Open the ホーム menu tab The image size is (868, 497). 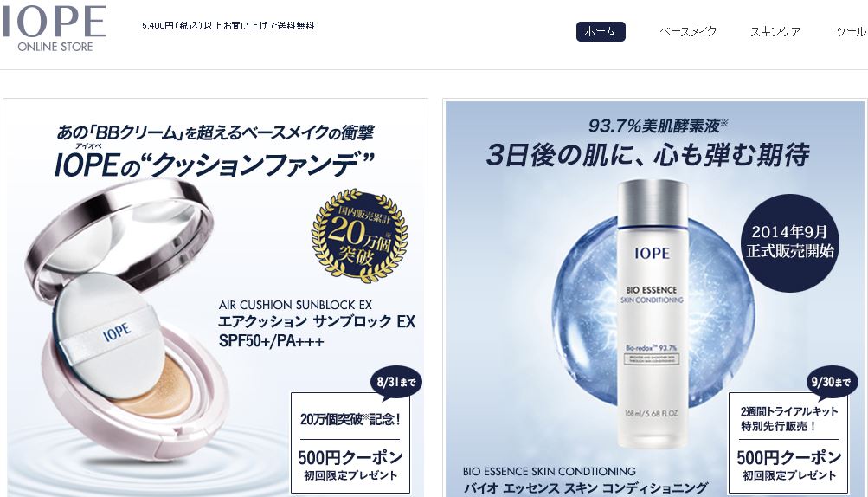pyautogui.click(x=601, y=31)
